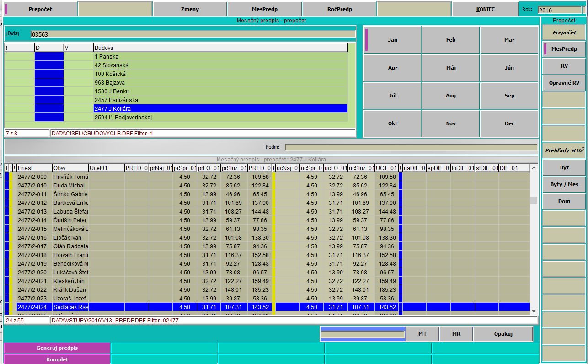Select the Nov month button
Screen dimensions: 588x364
coord(450,123)
